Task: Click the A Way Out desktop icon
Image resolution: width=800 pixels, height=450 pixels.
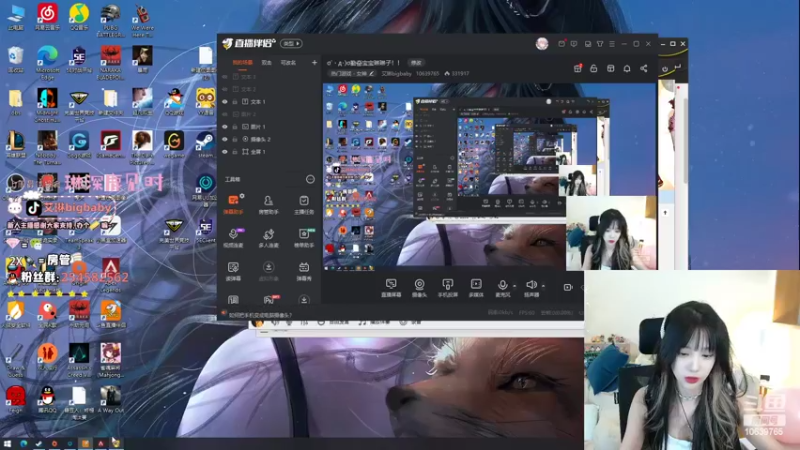Action: (x=110, y=399)
